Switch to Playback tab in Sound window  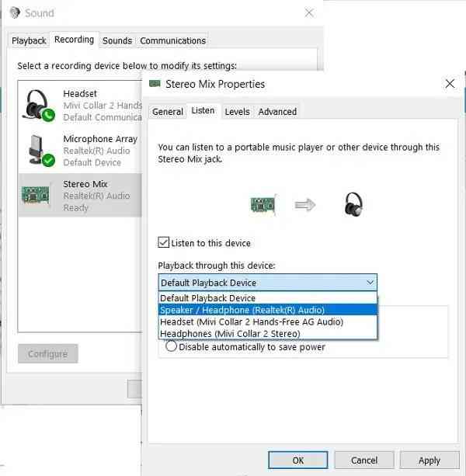click(29, 40)
